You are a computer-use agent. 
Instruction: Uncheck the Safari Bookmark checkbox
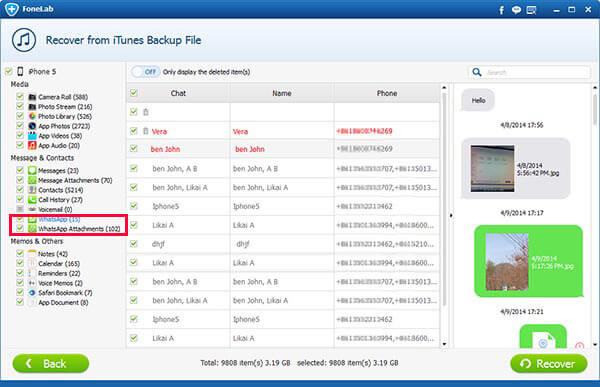pyautogui.click(x=20, y=292)
